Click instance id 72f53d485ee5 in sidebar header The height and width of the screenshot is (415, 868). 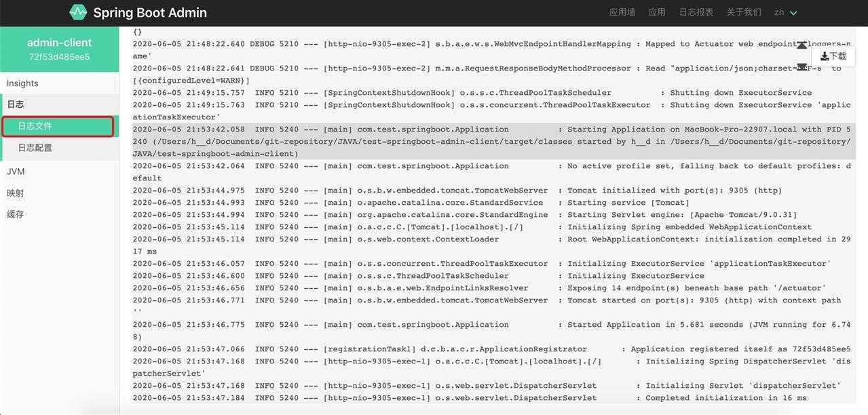coord(60,57)
